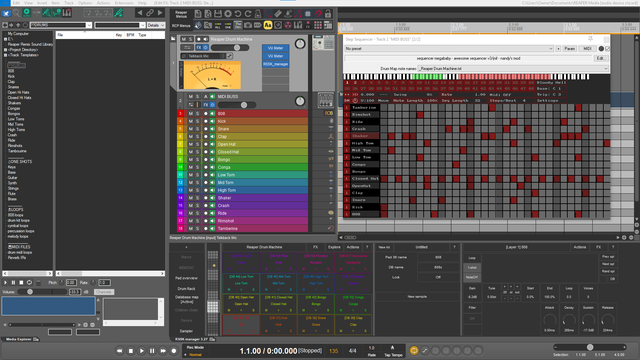The image size is (640, 360).
Task: Click the Save Project disk icon
Action: click(218, 14)
